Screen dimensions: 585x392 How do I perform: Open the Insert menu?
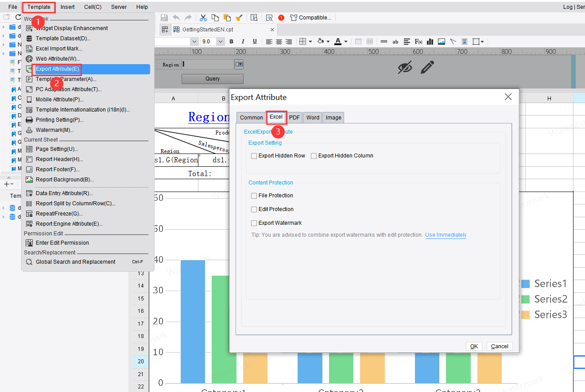(x=68, y=7)
